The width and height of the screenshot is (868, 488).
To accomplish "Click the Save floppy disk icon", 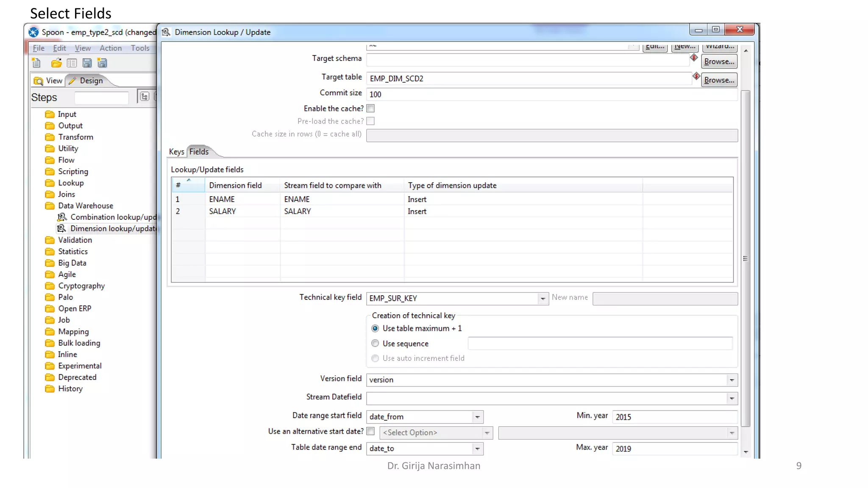I will [x=87, y=63].
